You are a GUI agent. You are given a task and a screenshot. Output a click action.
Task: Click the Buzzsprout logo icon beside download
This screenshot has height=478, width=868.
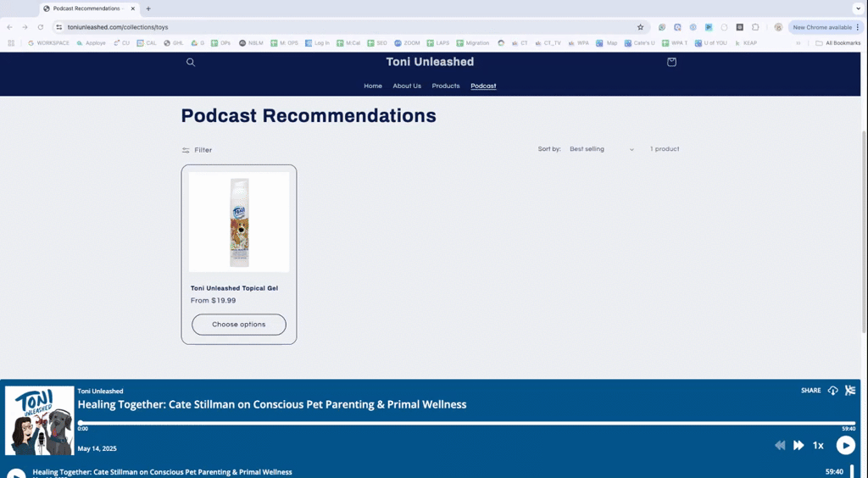(850, 391)
